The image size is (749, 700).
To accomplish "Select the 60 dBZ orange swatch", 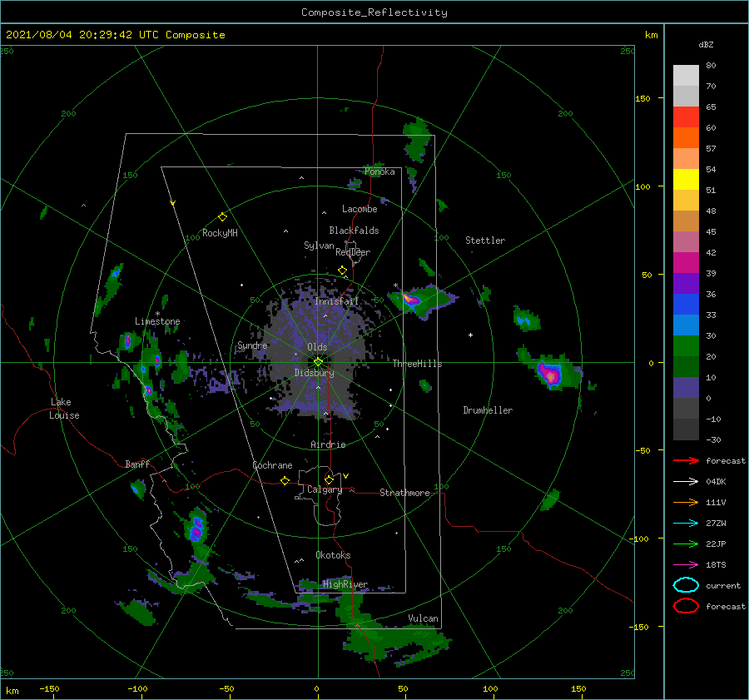I will (x=686, y=137).
